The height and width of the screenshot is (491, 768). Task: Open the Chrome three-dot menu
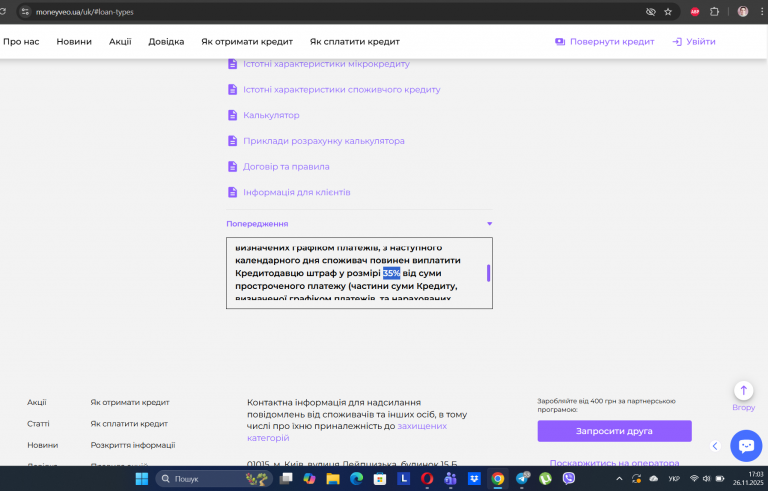click(x=763, y=12)
